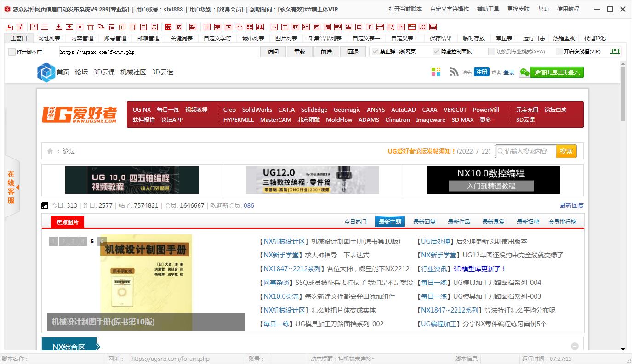The height and width of the screenshot is (364, 632).
Task: Select 今日热门 tab on forum
Action: pyautogui.click(x=356, y=222)
